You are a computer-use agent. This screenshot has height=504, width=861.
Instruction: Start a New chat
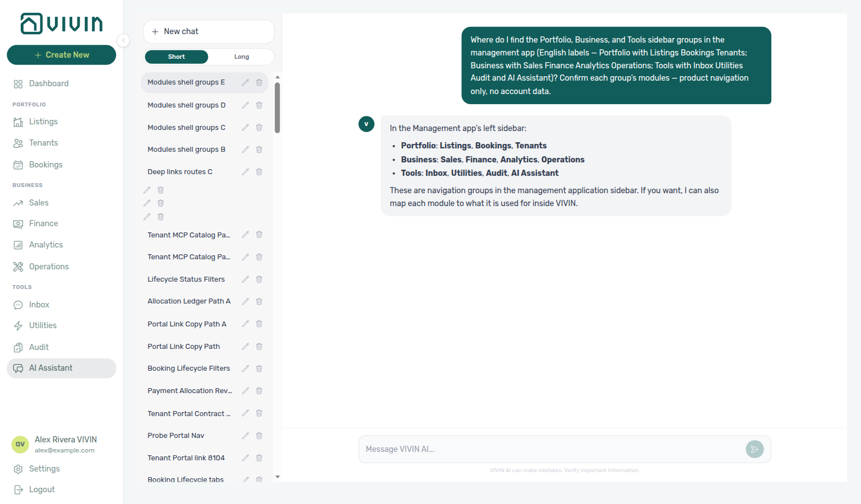(209, 31)
